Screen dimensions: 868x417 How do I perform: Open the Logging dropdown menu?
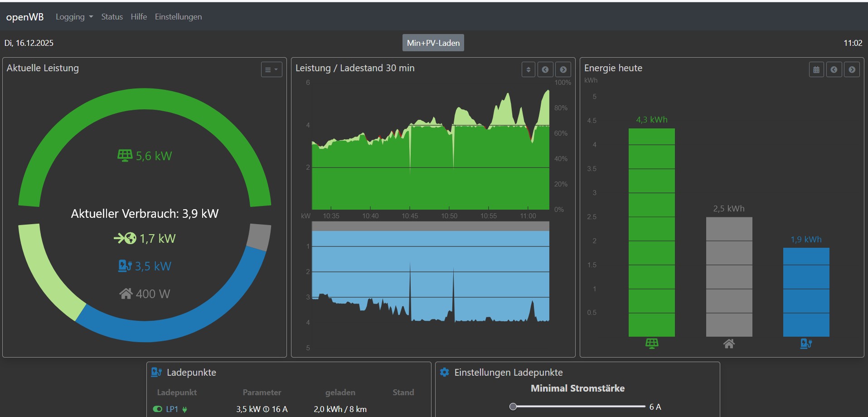tap(74, 17)
